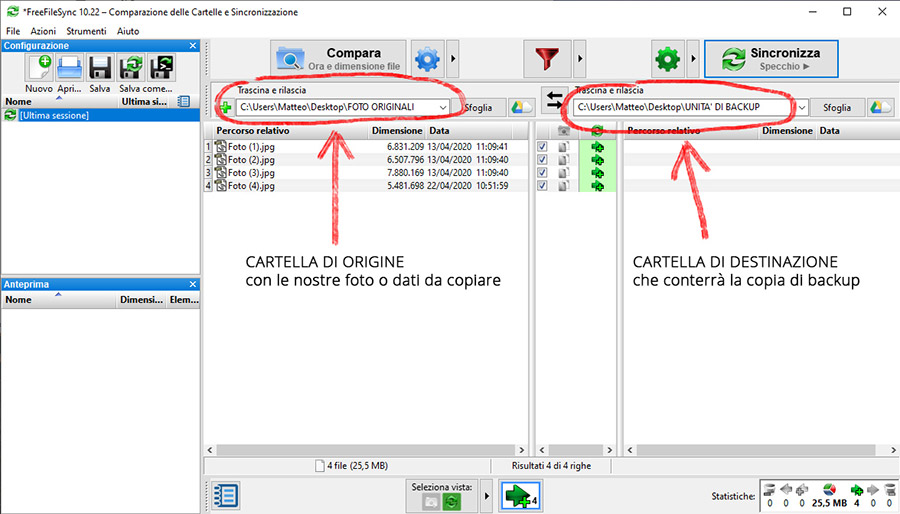
Task: Select the Foto (2).jpg row
Action: tap(366, 160)
